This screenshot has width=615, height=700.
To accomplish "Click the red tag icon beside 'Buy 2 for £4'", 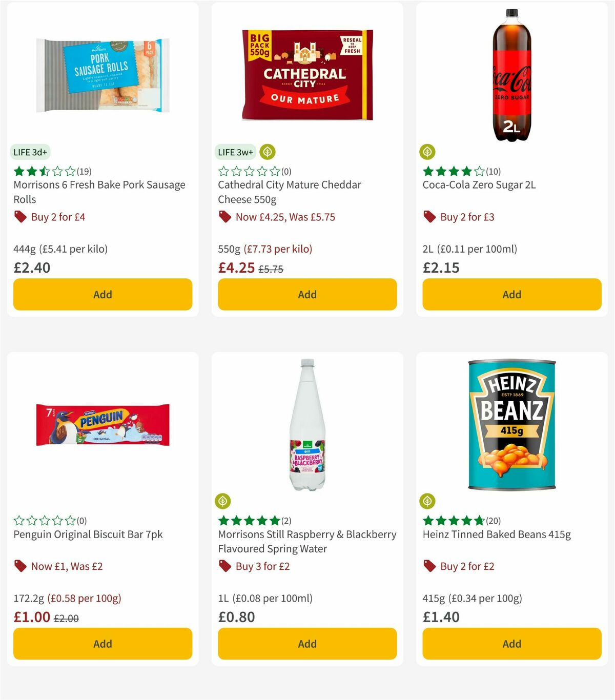I will tap(20, 217).
